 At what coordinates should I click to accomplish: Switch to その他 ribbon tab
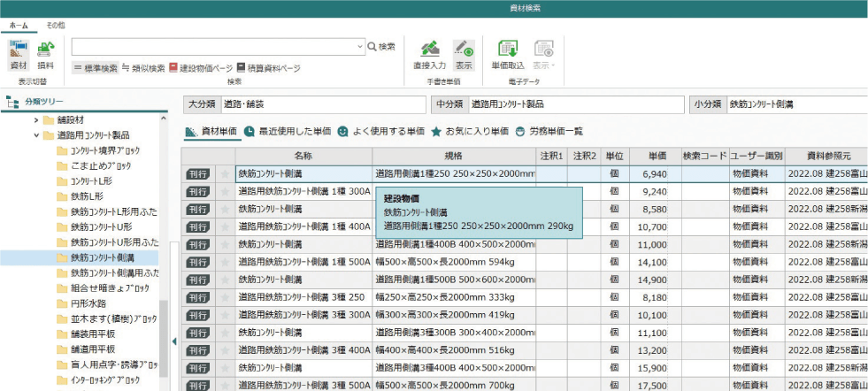click(x=55, y=26)
